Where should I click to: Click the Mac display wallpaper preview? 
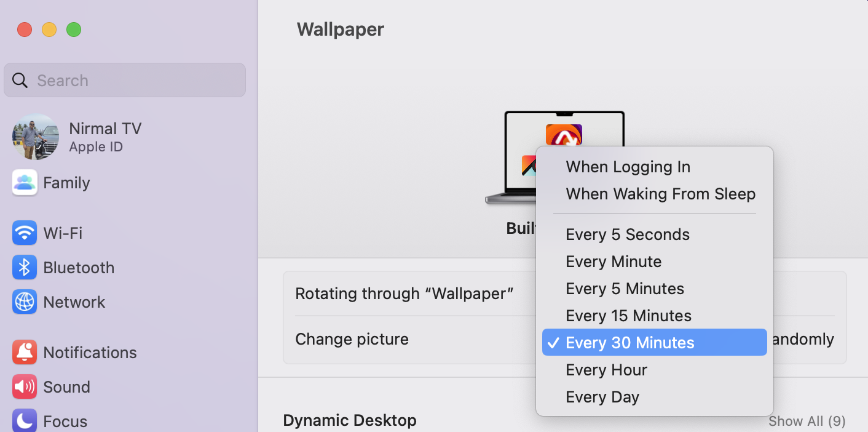click(556, 158)
